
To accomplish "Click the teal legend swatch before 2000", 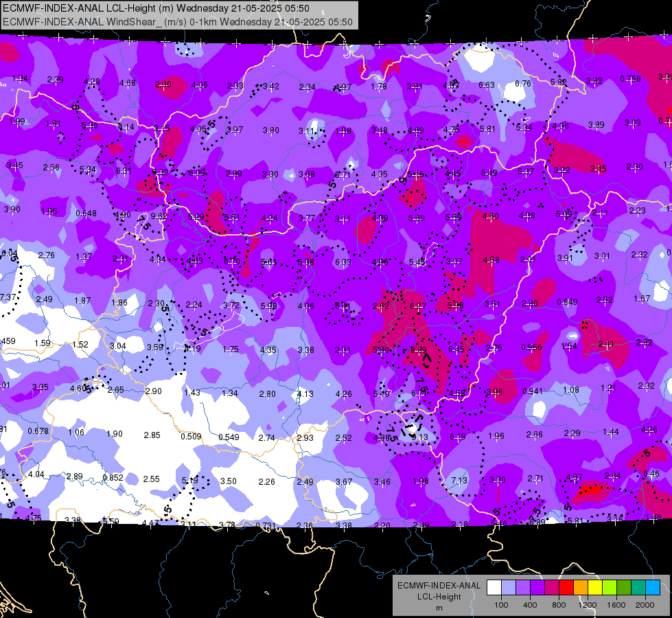I will 638,588.
